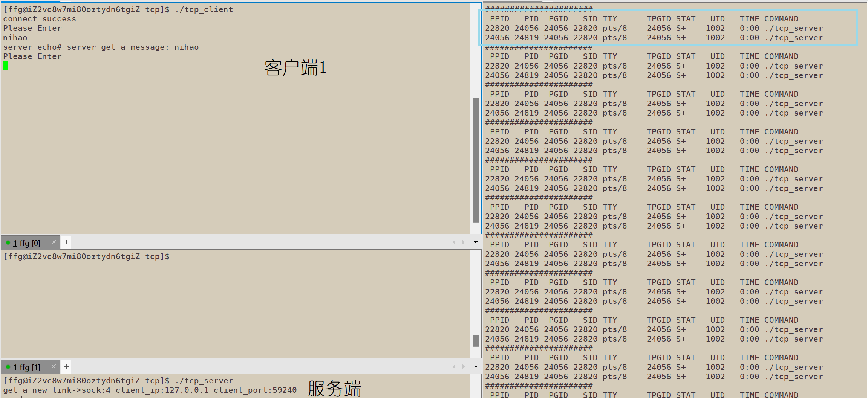Select the '1 ffg [1]' terminal tab

30,367
